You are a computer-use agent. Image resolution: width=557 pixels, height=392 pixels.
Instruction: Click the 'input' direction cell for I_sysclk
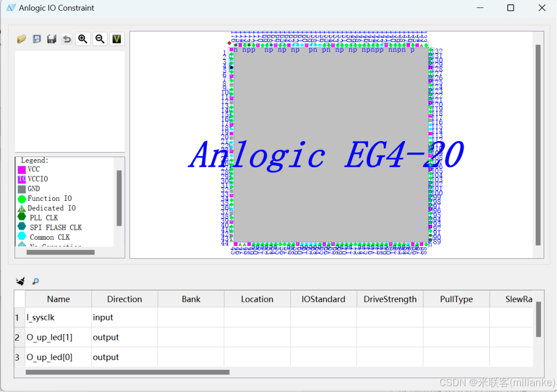point(125,317)
